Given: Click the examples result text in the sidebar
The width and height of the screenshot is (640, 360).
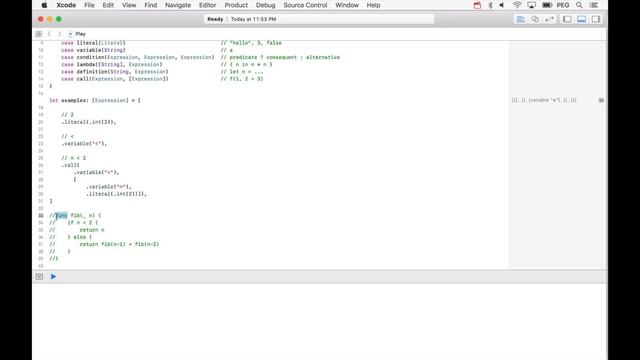Looking at the screenshot, I should pyautogui.click(x=544, y=100).
